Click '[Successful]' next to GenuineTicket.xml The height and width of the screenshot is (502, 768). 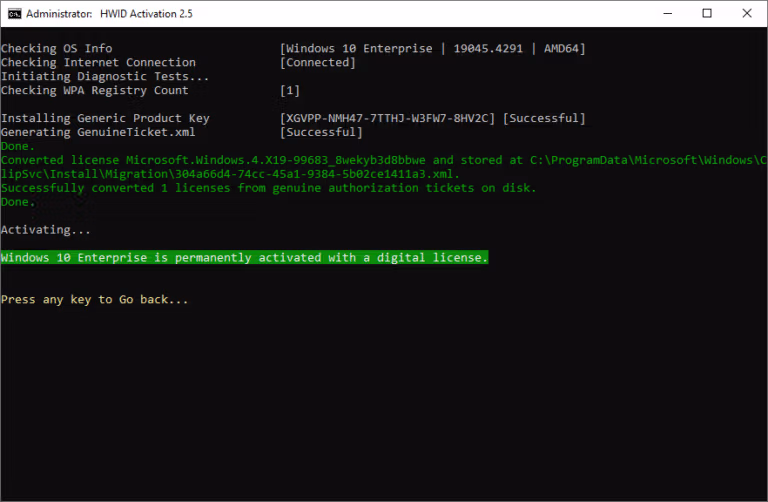click(321, 132)
